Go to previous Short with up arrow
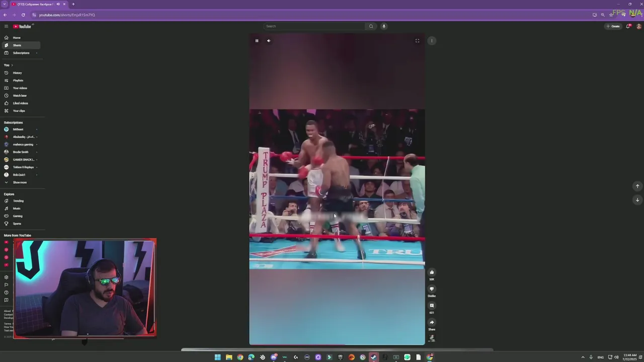 [x=637, y=186]
